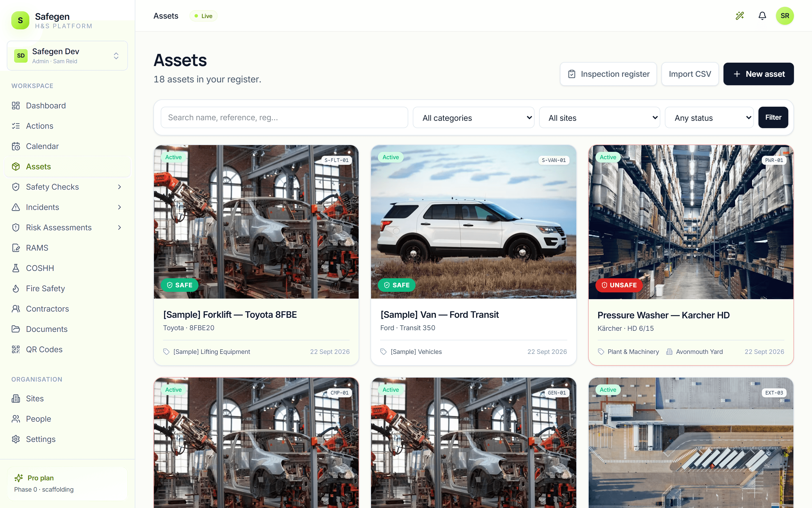Viewport: 812px width, 508px height.
Task: Open the magic wand tool in header
Action: tap(740, 16)
